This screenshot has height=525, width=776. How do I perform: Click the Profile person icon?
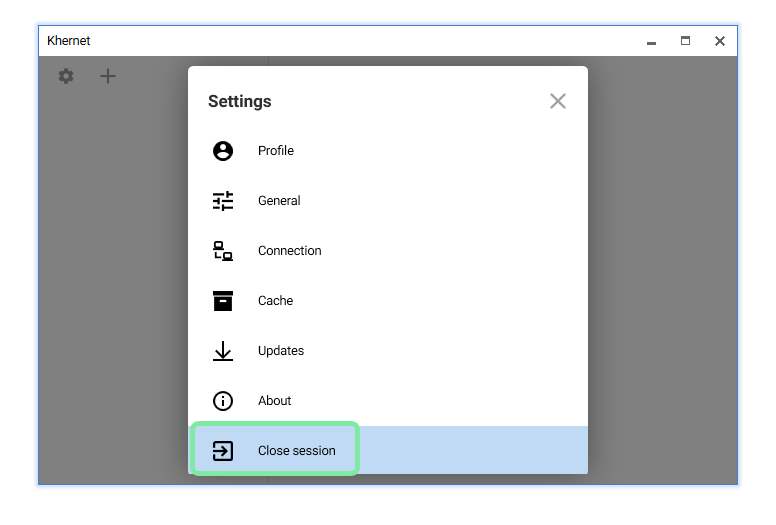(x=223, y=151)
